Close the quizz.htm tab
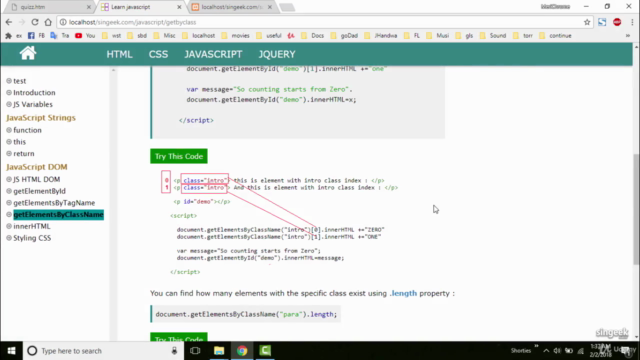This screenshot has width=640, height=360. click(89, 7)
